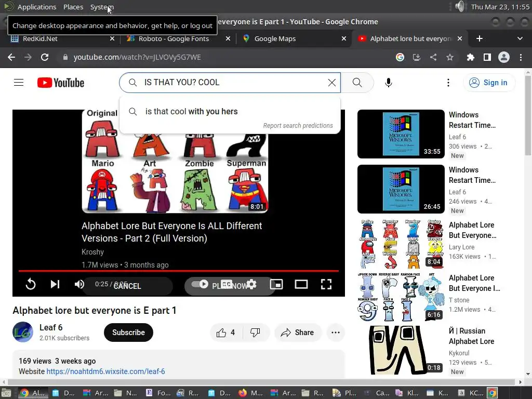The height and width of the screenshot is (399, 532).
Task: Switch to theater mode
Action: pyautogui.click(x=301, y=284)
